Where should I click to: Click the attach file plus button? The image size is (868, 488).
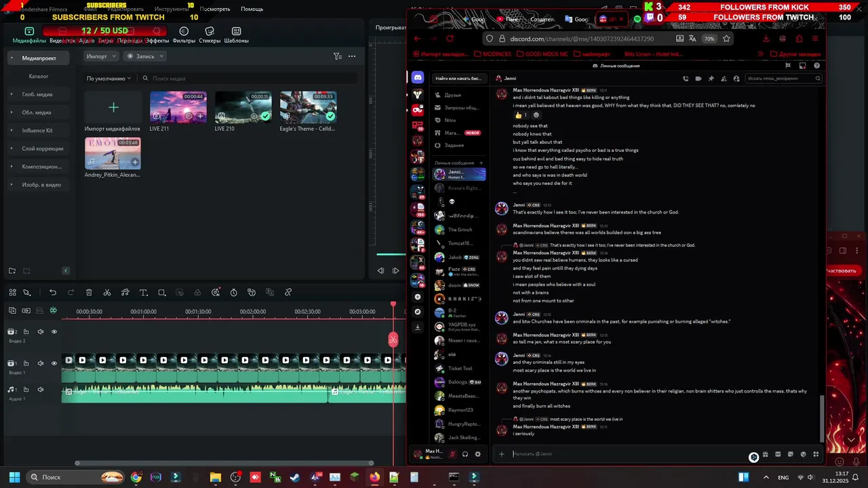tap(502, 454)
